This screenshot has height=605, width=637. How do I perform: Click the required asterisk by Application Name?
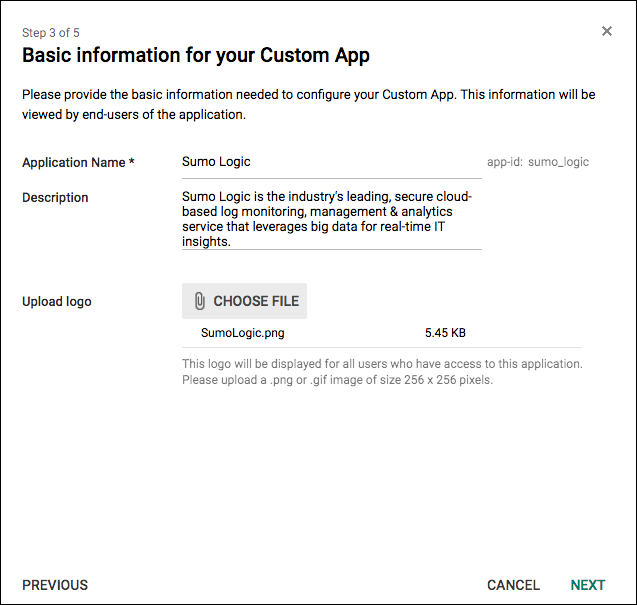point(132,162)
